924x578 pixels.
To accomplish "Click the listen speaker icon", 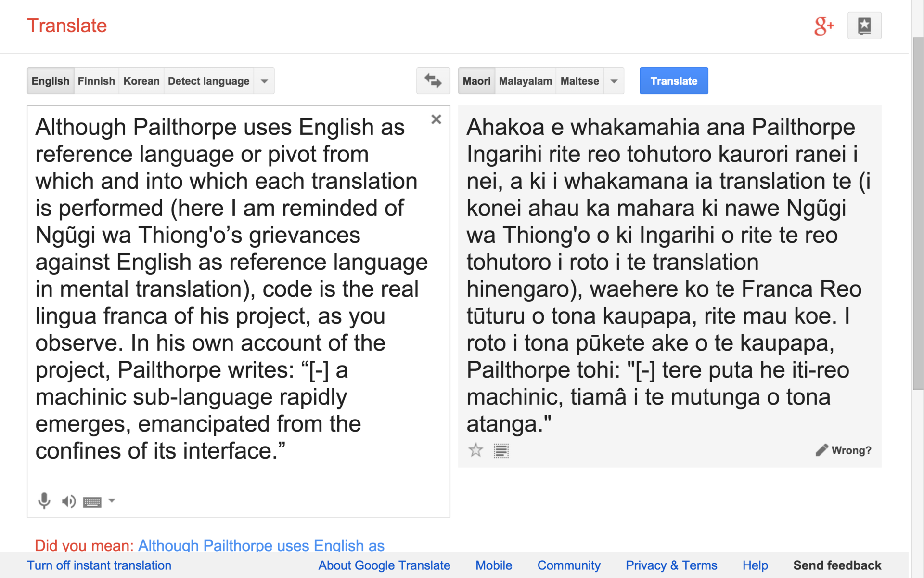I will [68, 501].
